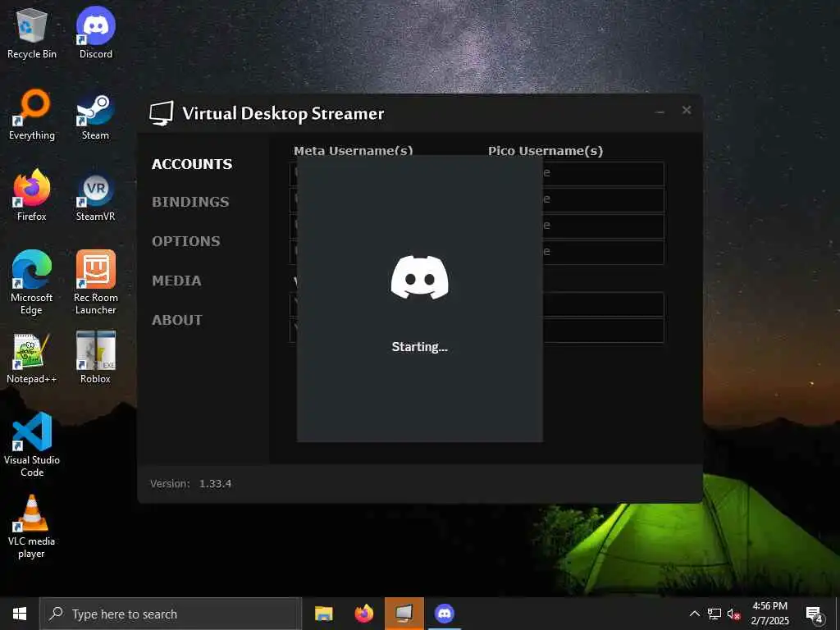
Task: Select the Discord taskbar button
Action: coord(444,614)
